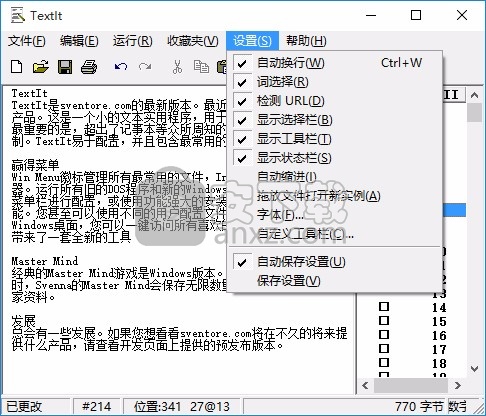Open the 文件(F) menu
The height and width of the screenshot is (416, 486).
click(27, 41)
